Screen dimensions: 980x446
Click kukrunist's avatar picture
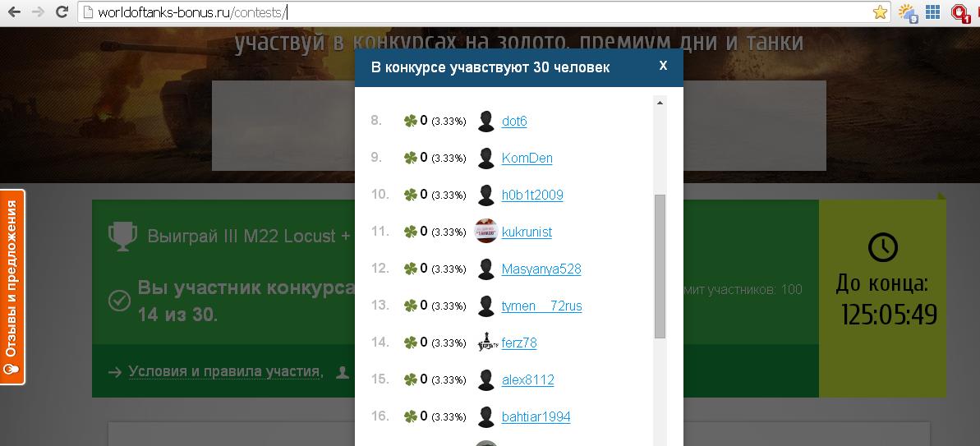(x=486, y=232)
